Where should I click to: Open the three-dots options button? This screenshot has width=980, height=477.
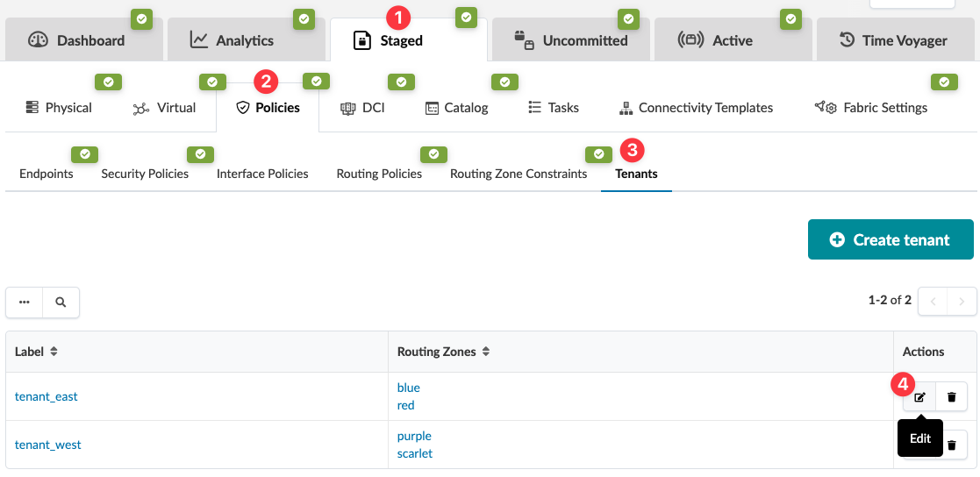click(x=25, y=302)
